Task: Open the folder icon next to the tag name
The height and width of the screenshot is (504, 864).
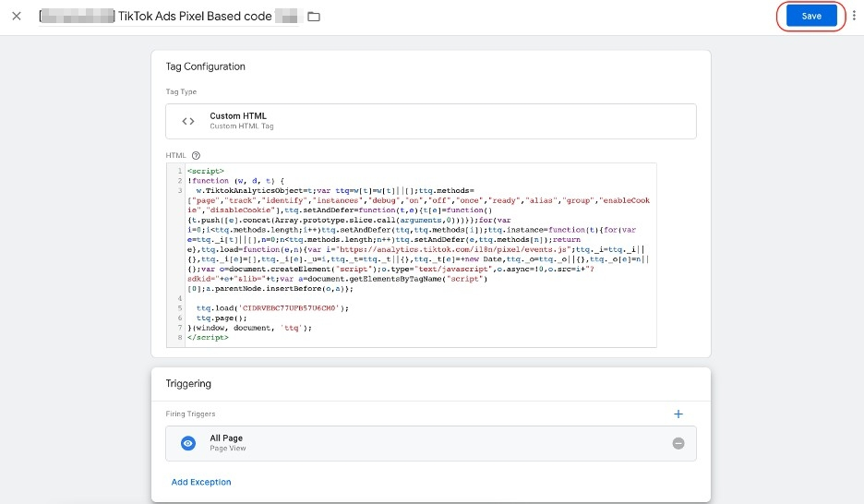Action: (314, 17)
